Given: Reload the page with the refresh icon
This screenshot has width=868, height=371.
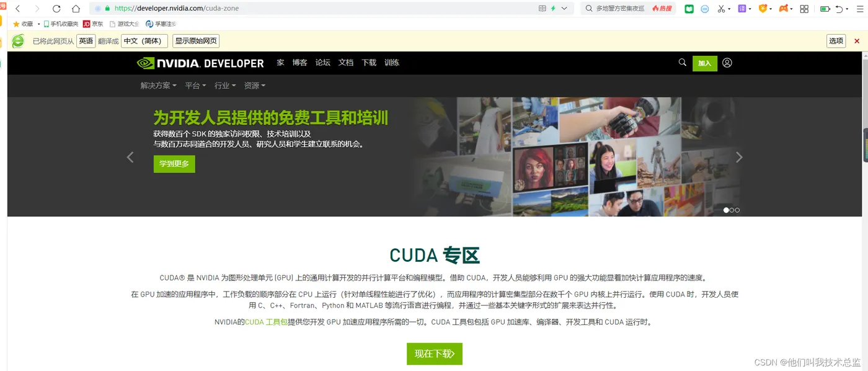Looking at the screenshot, I should point(56,9).
